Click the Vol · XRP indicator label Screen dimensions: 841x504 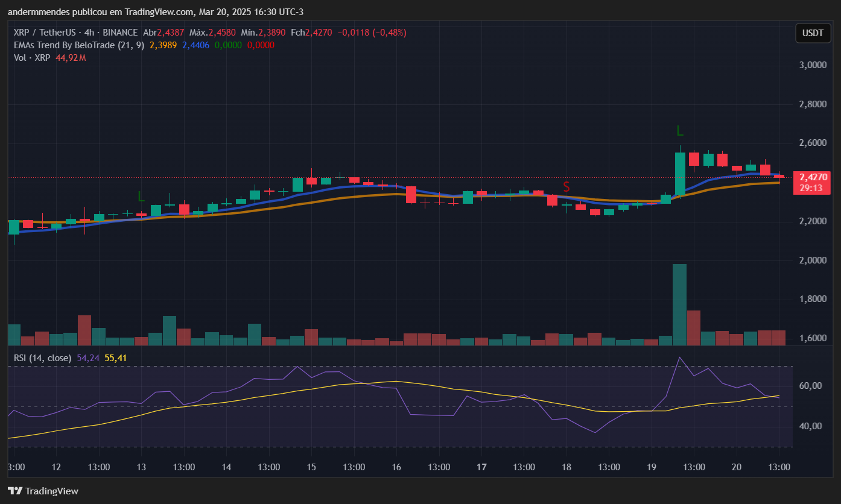(x=32, y=58)
